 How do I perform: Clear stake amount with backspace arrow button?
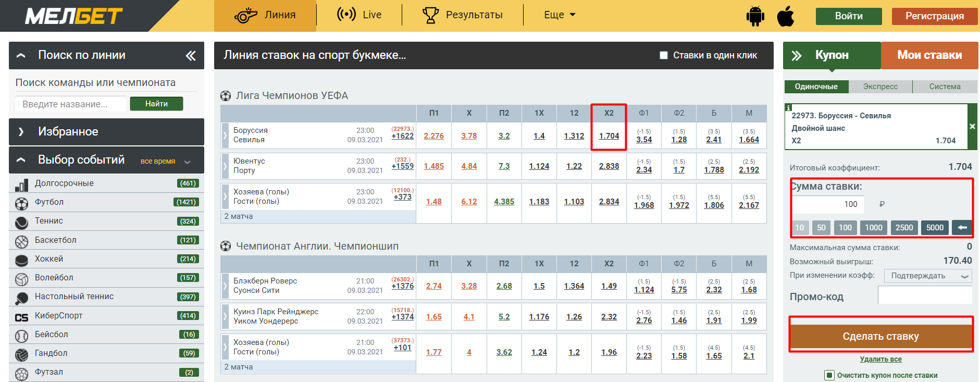pyautogui.click(x=962, y=227)
